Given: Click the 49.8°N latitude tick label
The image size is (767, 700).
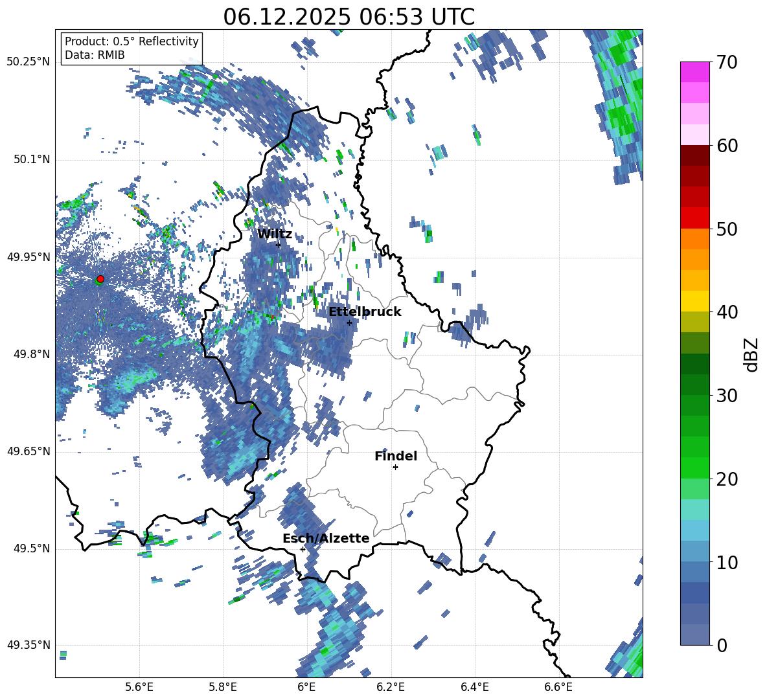Looking at the screenshot, I should 32,354.
